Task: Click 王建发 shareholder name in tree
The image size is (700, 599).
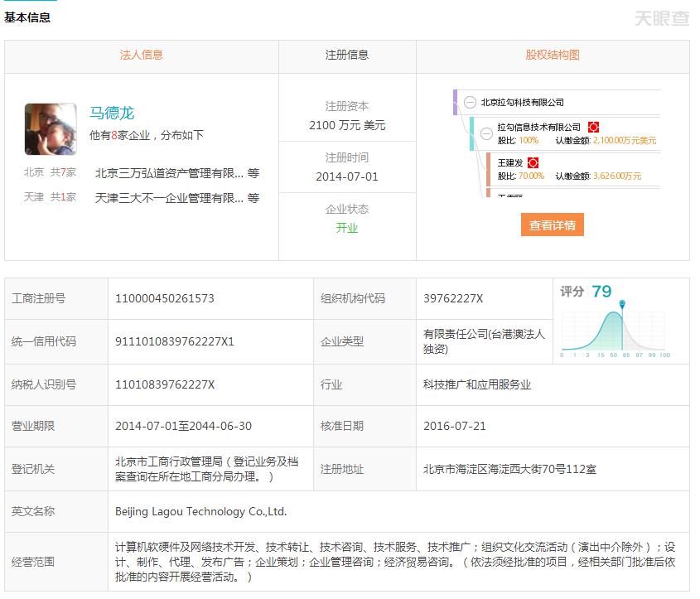Action: pyautogui.click(x=510, y=163)
